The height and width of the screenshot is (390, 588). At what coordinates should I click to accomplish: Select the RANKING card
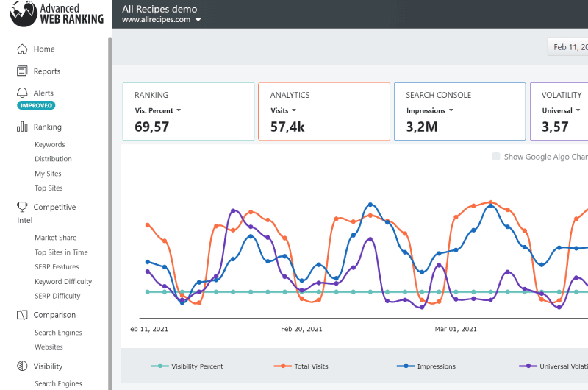pyautogui.click(x=188, y=112)
